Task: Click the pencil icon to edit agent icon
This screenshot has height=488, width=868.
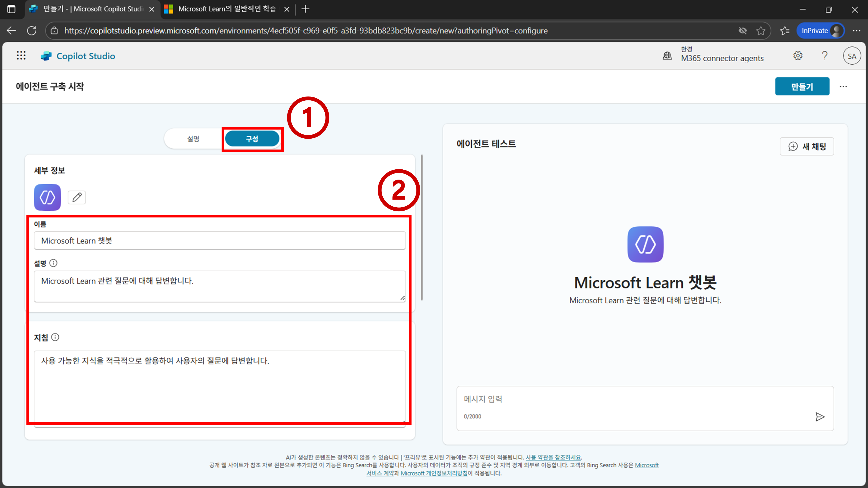Action: point(77,197)
